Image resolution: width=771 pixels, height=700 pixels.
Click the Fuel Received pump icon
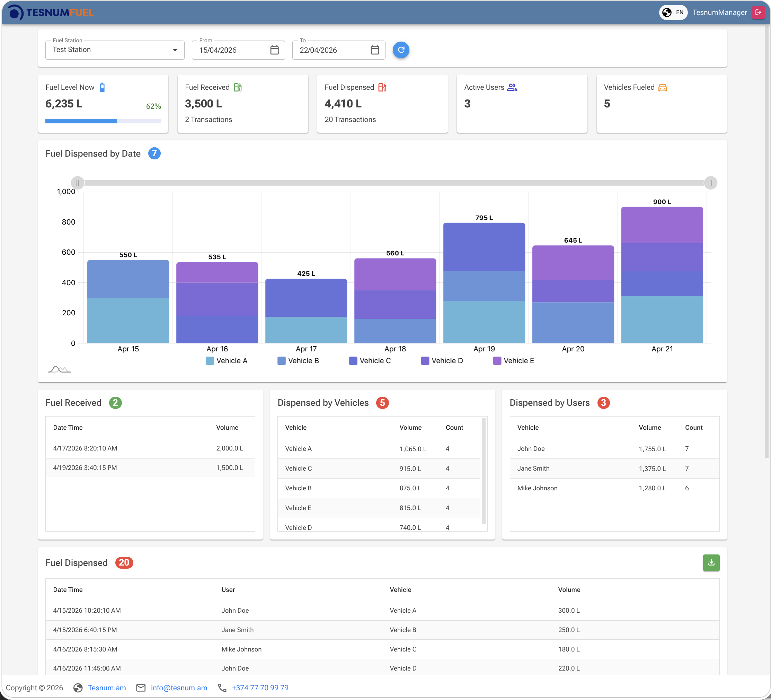coord(238,87)
